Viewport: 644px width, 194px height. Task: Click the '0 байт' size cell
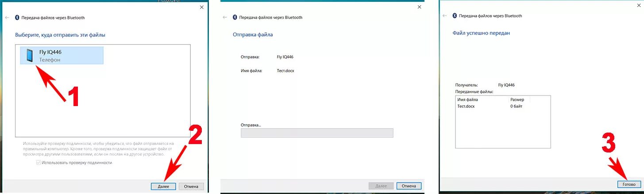[x=517, y=107]
